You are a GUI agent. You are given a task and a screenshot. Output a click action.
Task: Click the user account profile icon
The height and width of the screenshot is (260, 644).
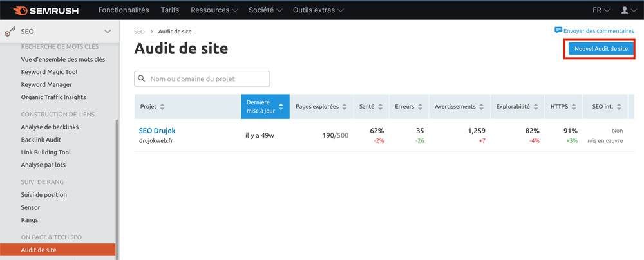click(625, 10)
